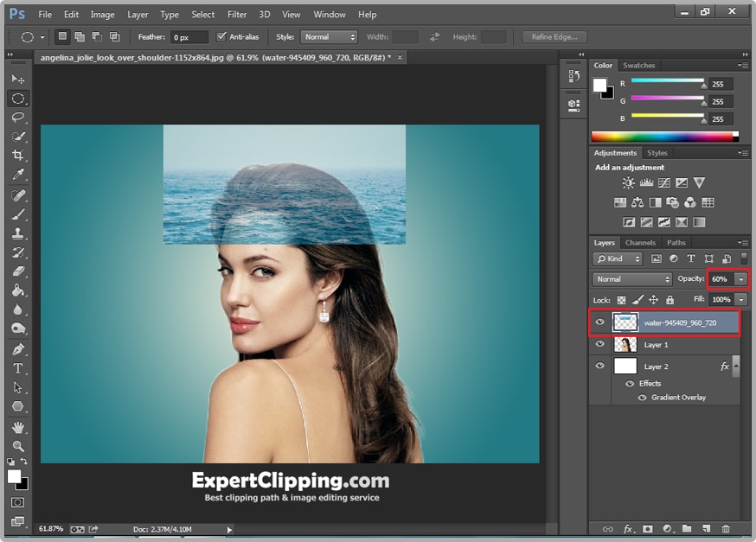756x542 pixels.
Task: Open the Filter menu
Action: tap(237, 14)
